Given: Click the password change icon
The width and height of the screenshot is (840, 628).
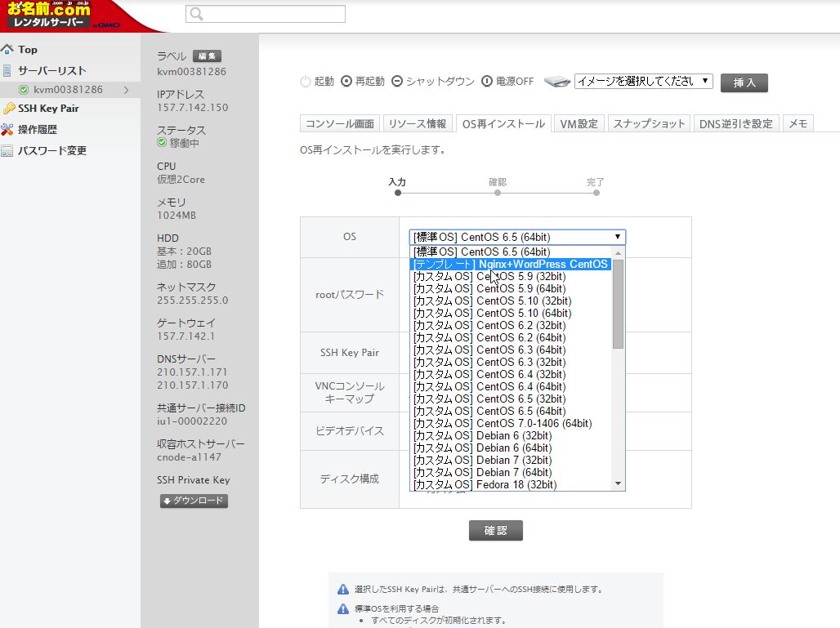Looking at the screenshot, I should [7, 151].
